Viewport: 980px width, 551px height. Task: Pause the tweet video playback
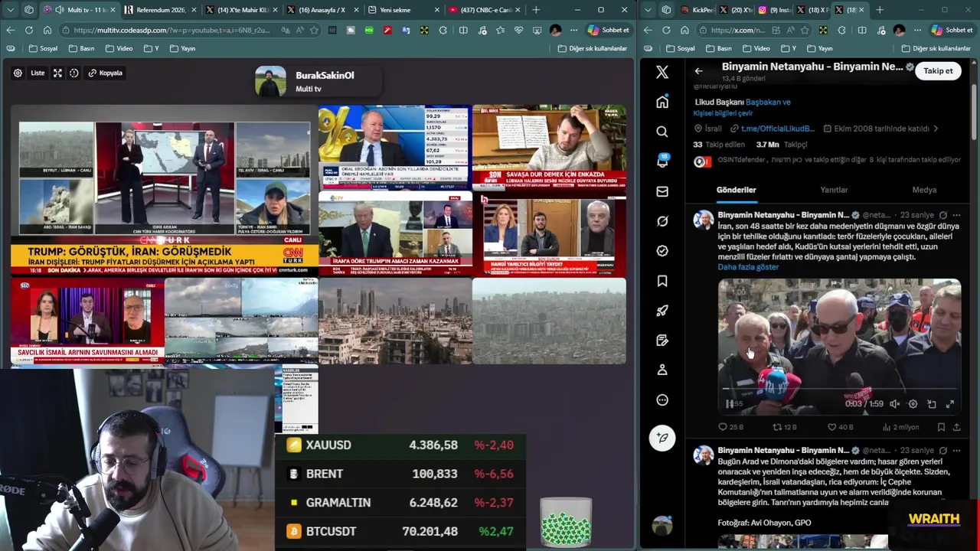730,403
